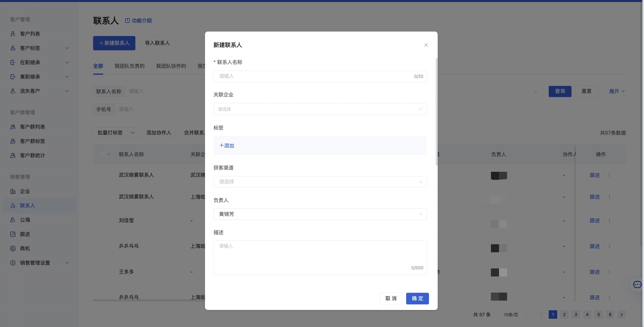Check the first 乒乒乓乓 row checkbox
Viewport: 644px width, 327px height.
click(102, 246)
